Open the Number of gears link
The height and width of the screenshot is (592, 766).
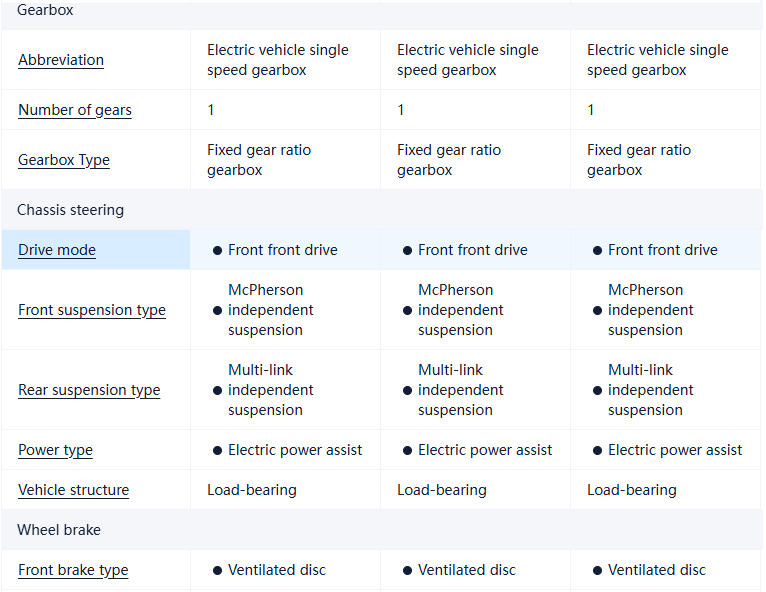[x=75, y=110]
